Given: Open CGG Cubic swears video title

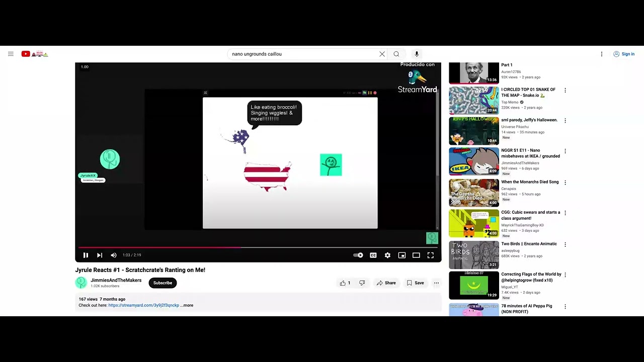Looking at the screenshot, I should 530,215.
